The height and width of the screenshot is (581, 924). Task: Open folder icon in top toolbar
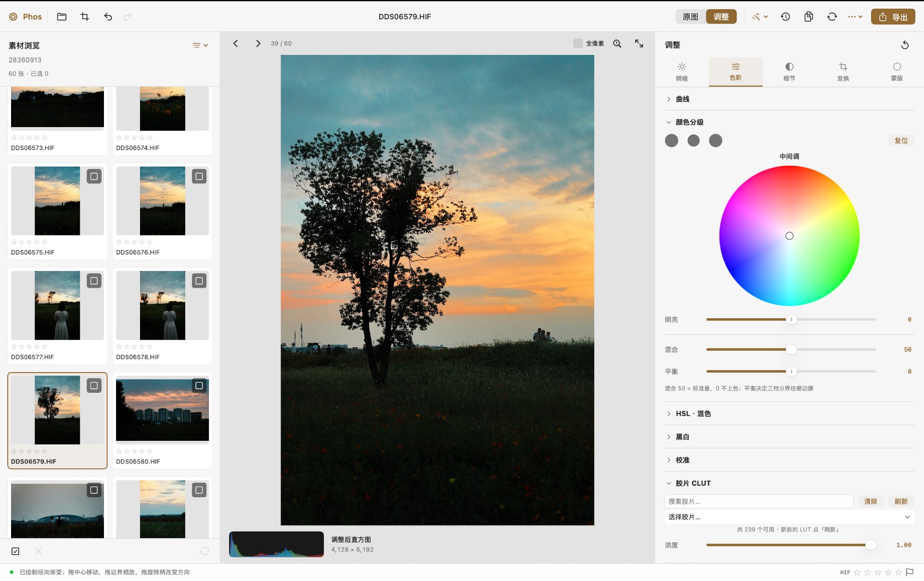(62, 17)
